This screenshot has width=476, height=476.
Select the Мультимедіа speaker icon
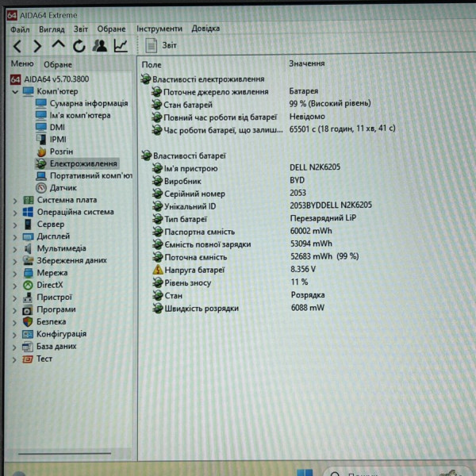coord(28,248)
